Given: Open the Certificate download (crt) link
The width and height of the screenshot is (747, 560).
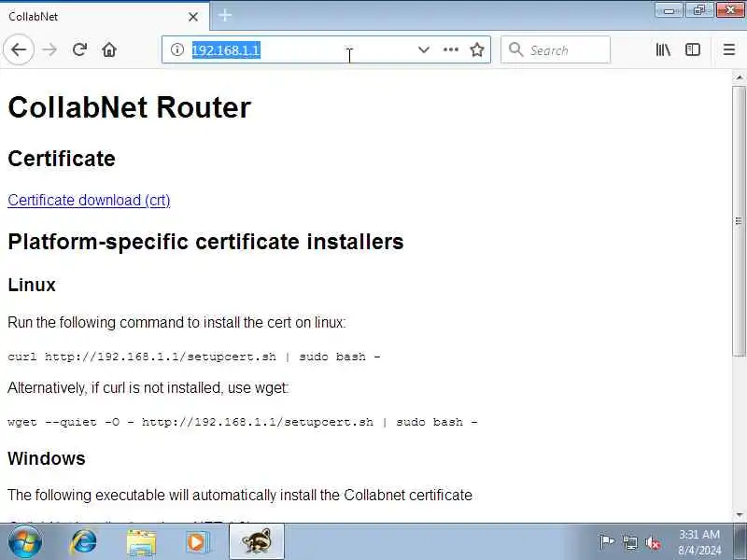Looking at the screenshot, I should click(x=89, y=200).
